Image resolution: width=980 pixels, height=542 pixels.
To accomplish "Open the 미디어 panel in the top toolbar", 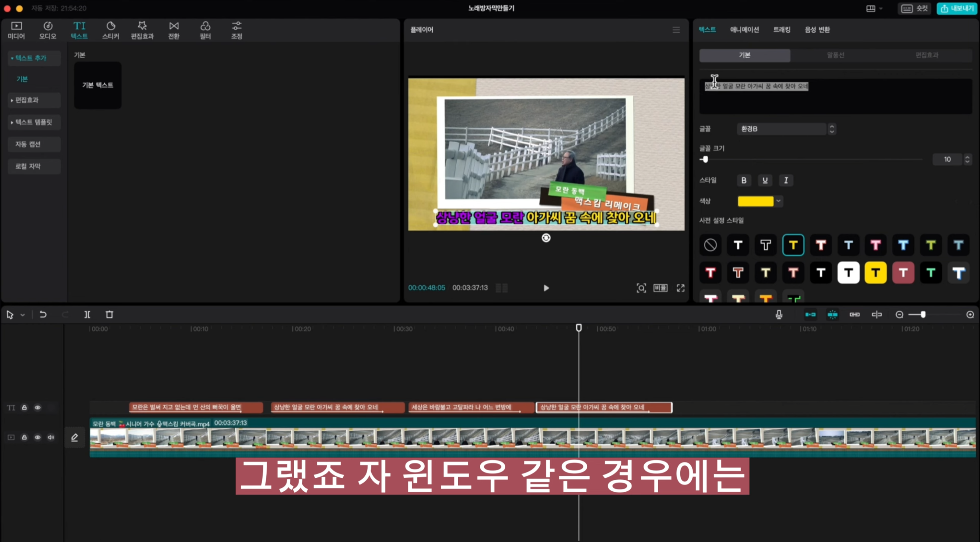I will click(x=16, y=30).
